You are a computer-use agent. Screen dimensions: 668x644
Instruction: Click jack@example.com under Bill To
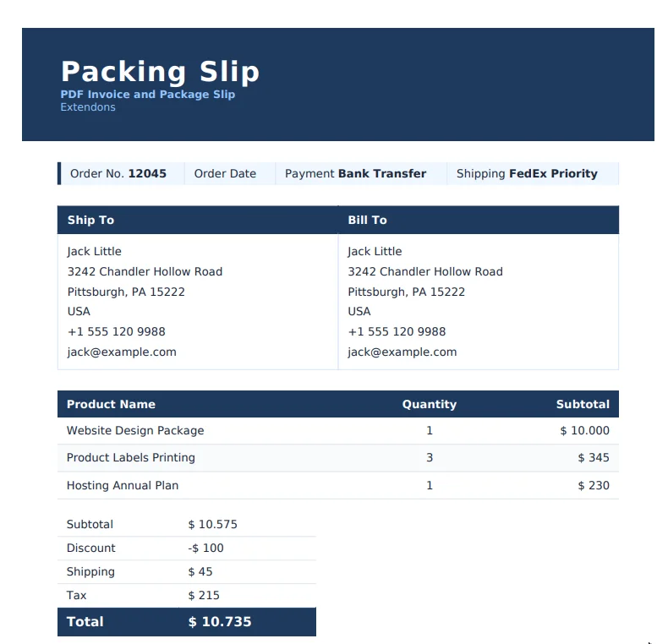402,352
